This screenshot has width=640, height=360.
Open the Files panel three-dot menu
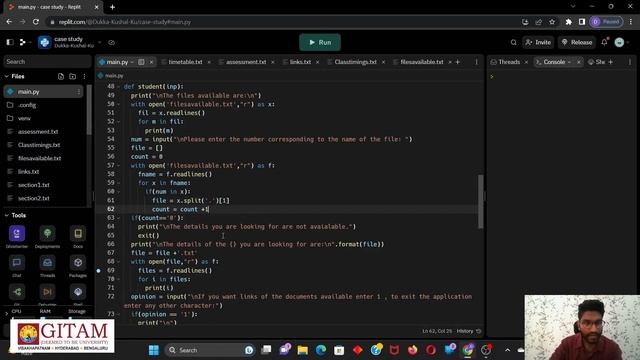(x=84, y=76)
